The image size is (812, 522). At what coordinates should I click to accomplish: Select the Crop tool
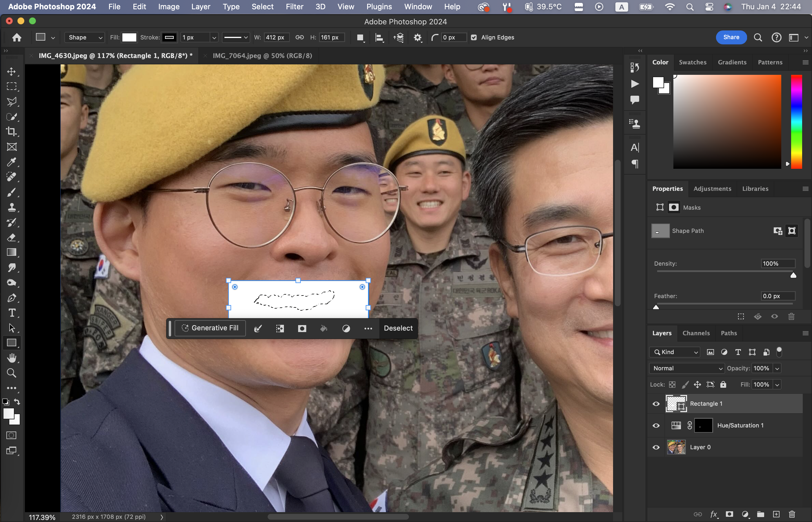12,132
